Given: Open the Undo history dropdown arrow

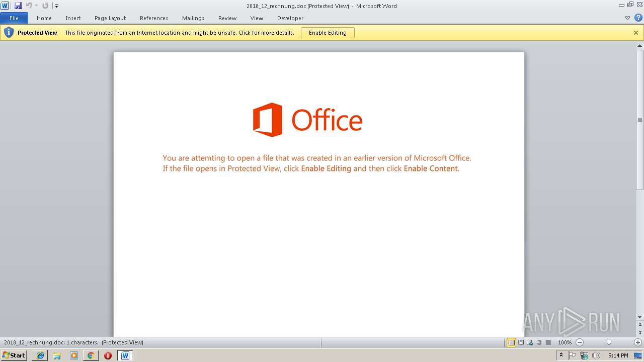Looking at the screenshot, I should tap(36, 6).
